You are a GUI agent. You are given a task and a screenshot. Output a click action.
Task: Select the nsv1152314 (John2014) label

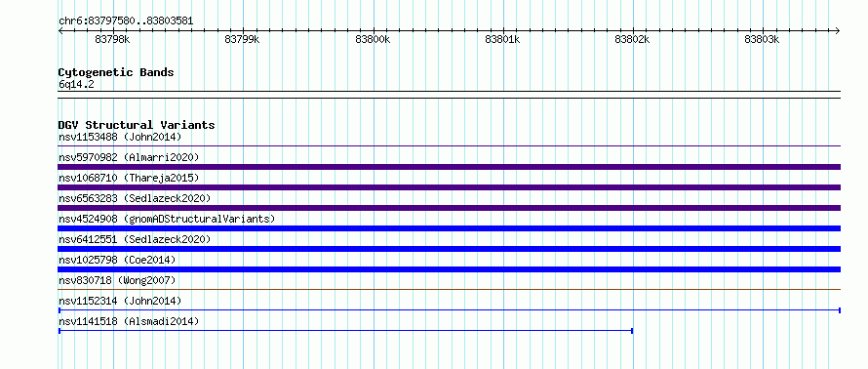point(120,301)
